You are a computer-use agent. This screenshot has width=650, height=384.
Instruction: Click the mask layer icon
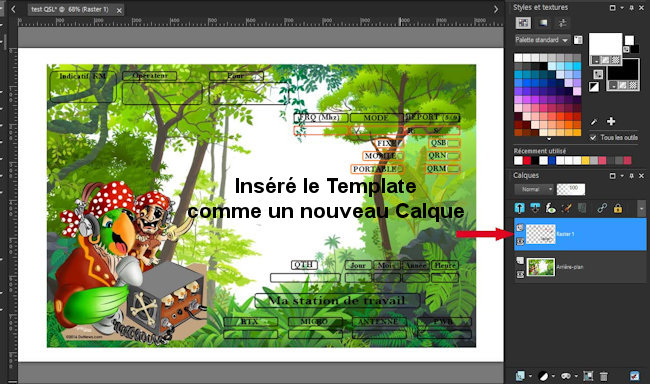[x=565, y=376]
